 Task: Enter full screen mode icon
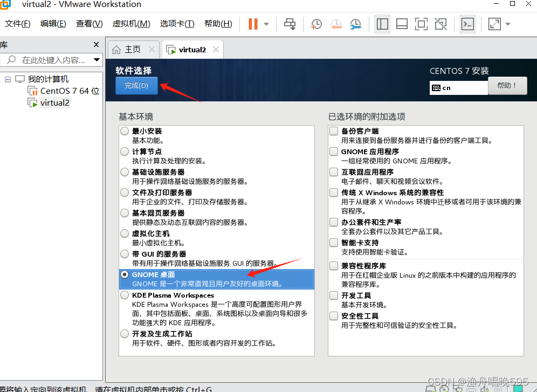click(x=421, y=24)
